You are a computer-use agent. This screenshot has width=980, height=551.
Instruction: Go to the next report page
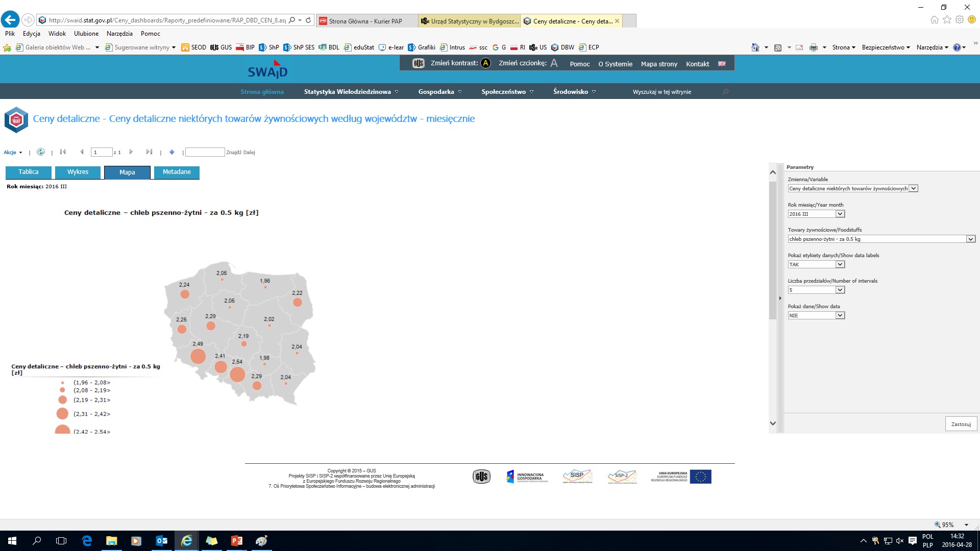(131, 152)
